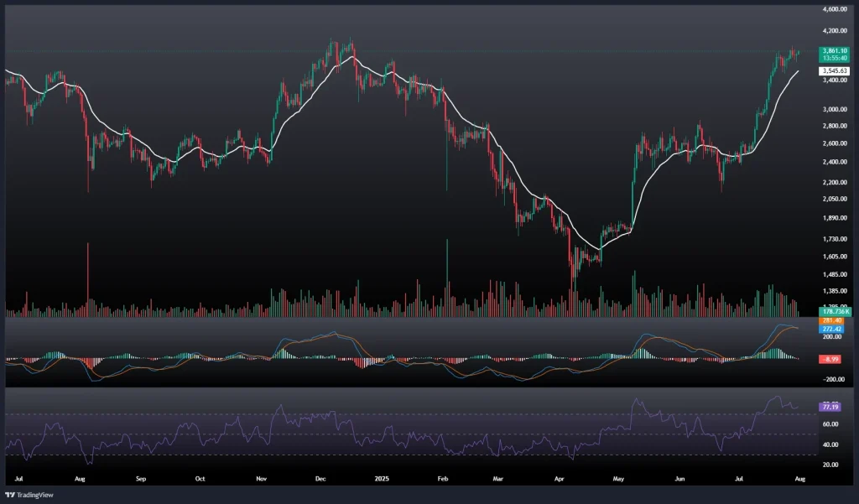Click the orange 281.40 signal line tag
859x504 pixels.
coord(832,320)
